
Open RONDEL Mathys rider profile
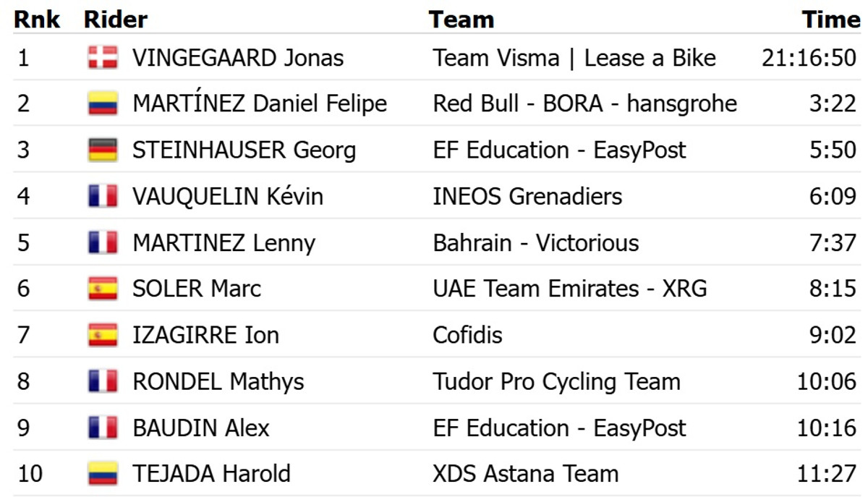218,382
